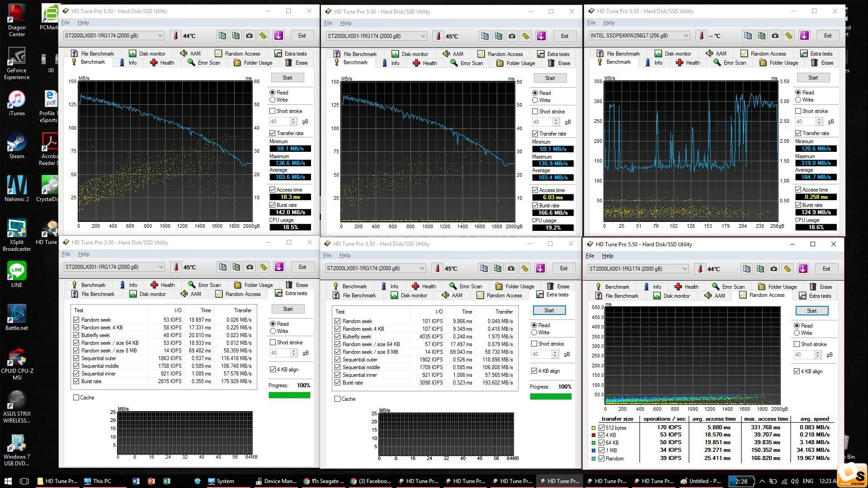Open the Steam desktop icon

(17, 146)
